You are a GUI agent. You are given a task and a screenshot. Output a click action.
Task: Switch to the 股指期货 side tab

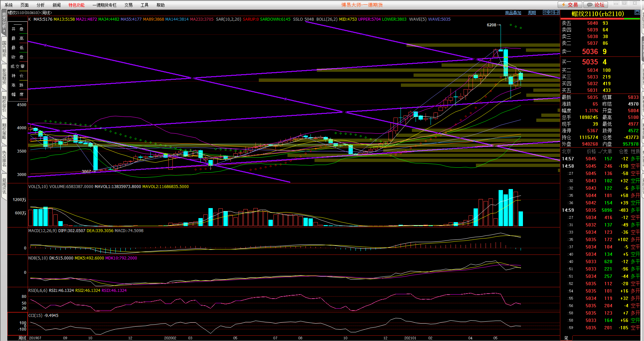tap(4, 76)
